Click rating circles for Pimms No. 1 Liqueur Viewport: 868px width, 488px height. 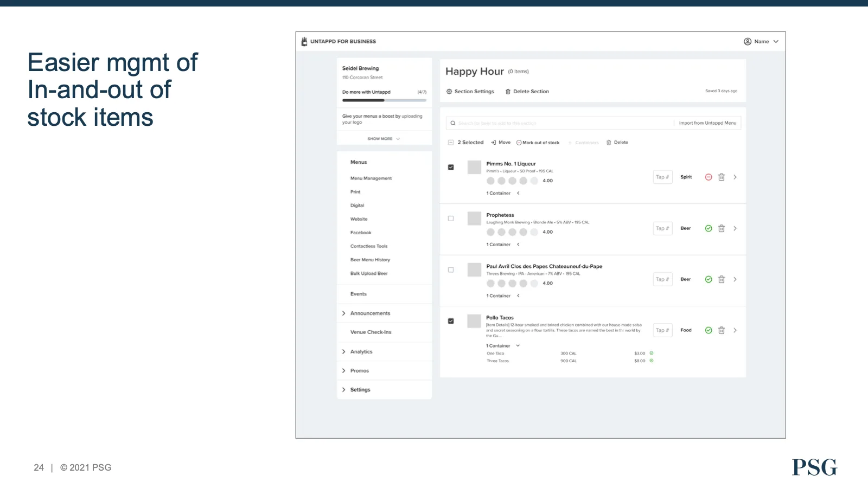tap(512, 181)
